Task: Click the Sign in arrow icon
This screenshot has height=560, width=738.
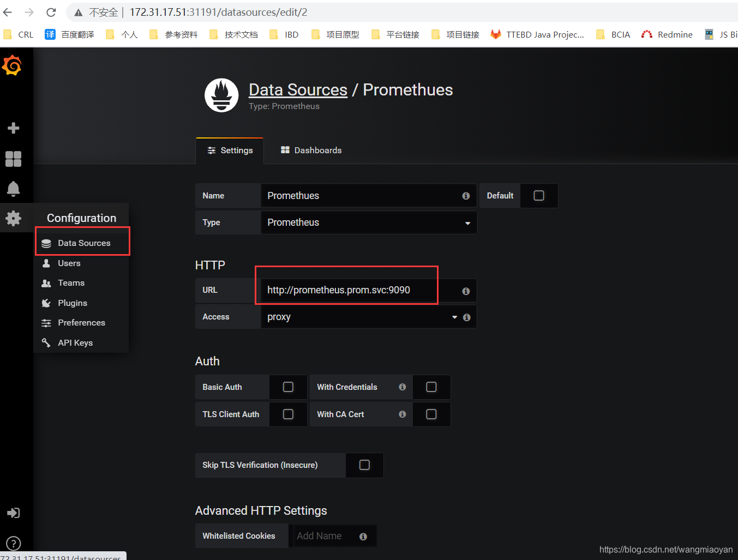Action: 13,513
